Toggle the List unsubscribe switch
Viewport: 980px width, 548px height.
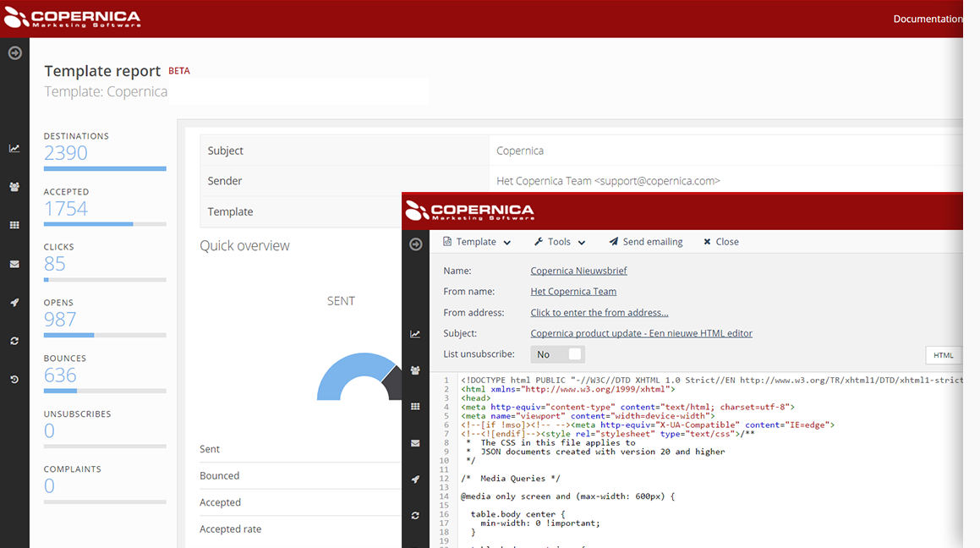pos(557,354)
